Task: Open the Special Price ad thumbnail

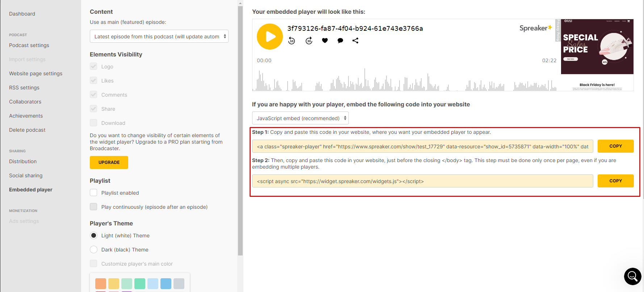Action: click(597, 47)
